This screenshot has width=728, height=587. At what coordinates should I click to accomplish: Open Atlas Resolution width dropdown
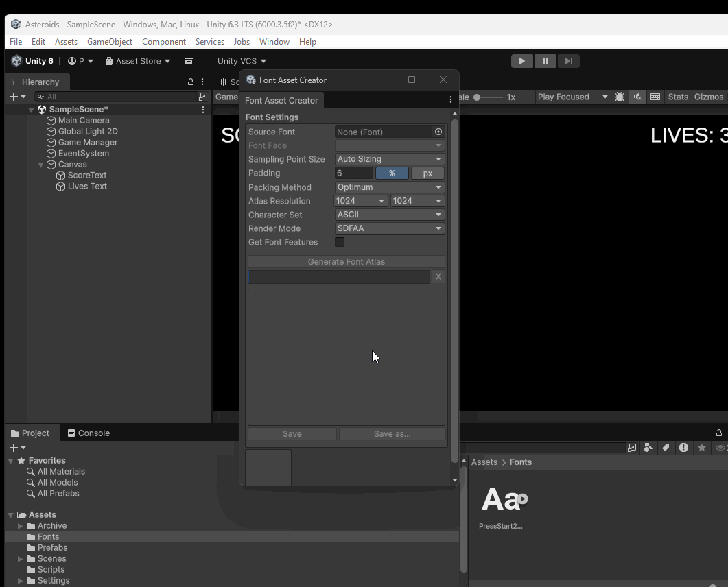(361, 201)
